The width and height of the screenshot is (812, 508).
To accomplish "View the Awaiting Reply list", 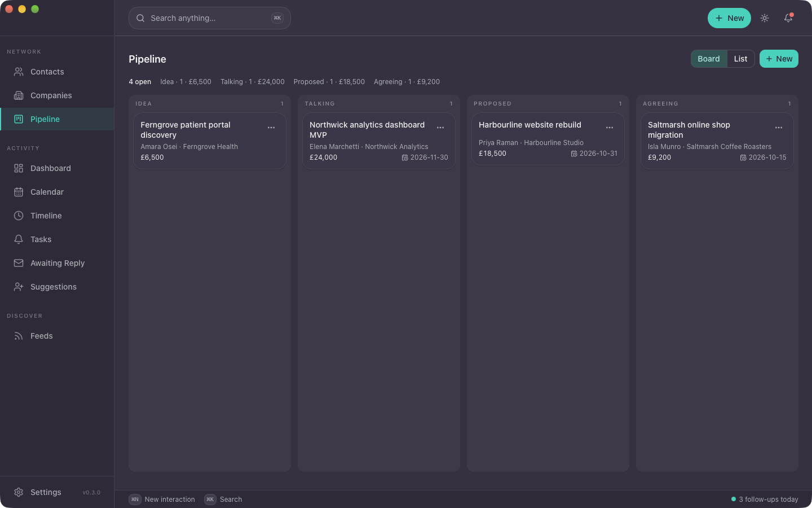I will coord(57,263).
